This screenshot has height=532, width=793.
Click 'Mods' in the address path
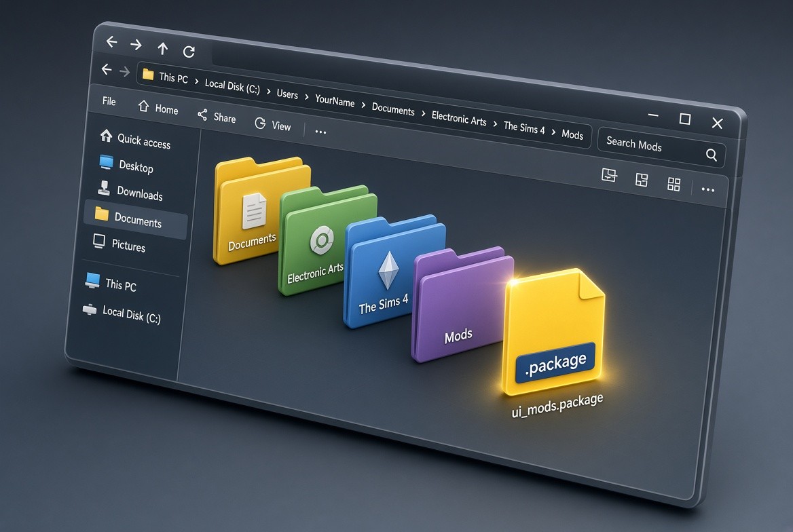572,135
